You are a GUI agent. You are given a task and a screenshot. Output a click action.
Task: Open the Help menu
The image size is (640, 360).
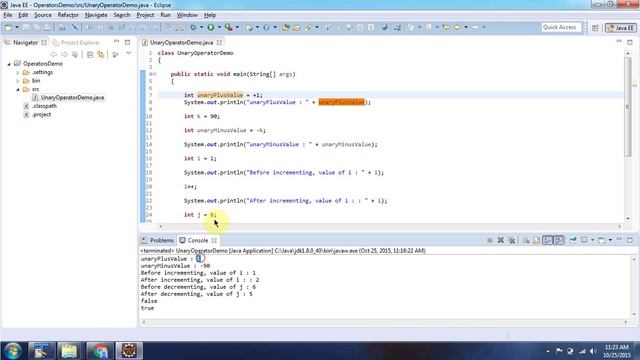coord(210,15)
